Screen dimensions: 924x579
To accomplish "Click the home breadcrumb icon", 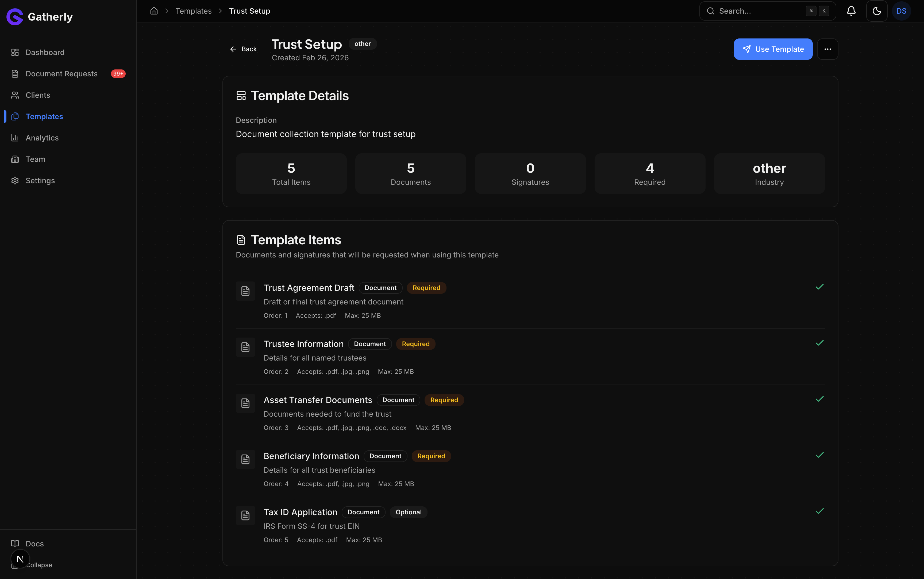I will (154, 11).
